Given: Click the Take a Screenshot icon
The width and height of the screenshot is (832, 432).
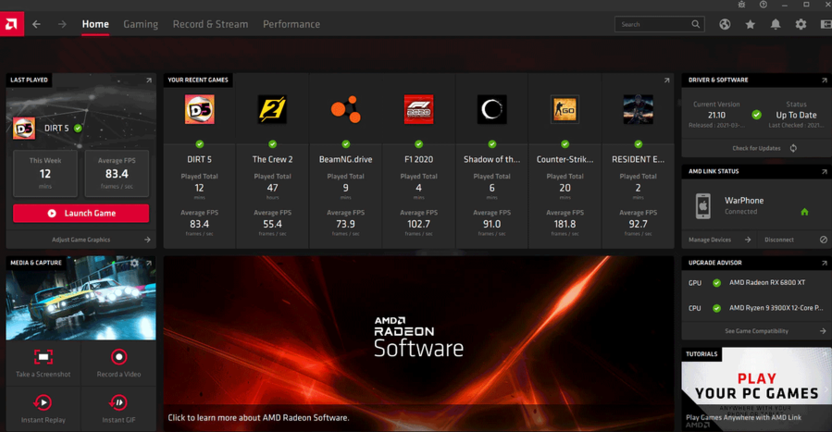Looking at the screenshot, I should pyautogui.click(x=43, y=357).
